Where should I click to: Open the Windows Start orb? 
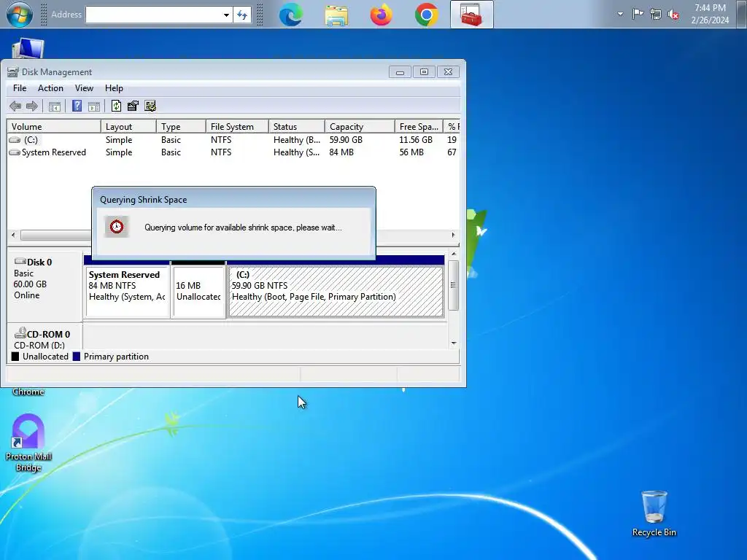click(x=20, y=15)
